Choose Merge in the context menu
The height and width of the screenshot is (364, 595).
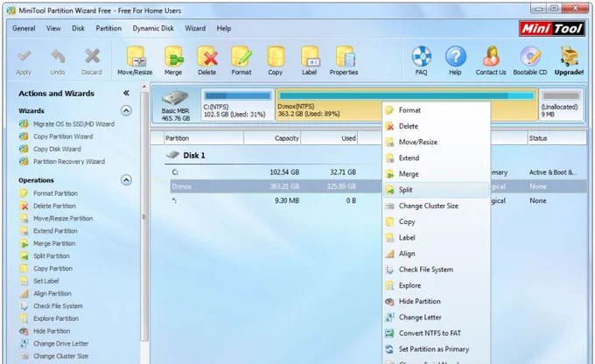click(436, 174)
